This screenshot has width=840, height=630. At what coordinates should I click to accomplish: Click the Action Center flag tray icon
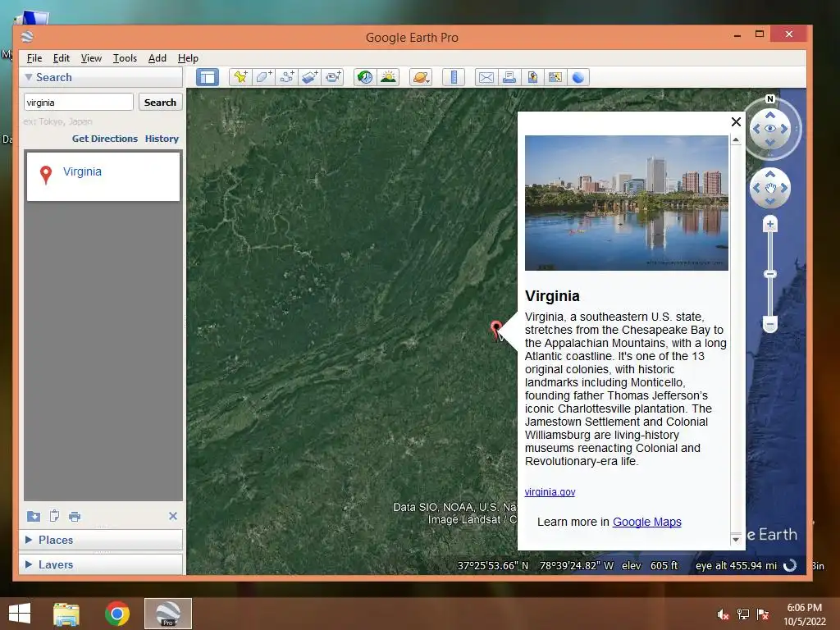763,614
